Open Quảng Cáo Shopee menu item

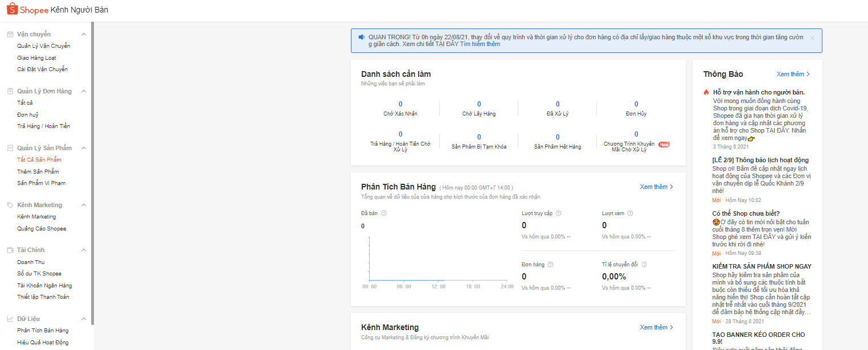[42, 229]
